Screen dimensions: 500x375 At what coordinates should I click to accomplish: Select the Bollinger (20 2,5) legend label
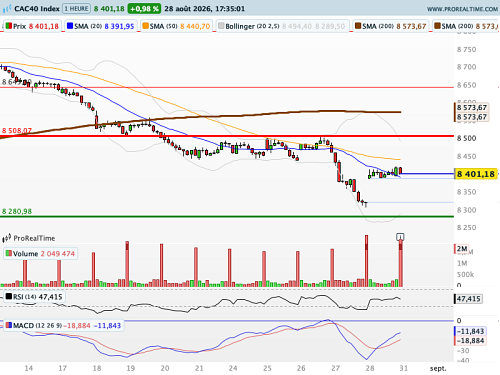252,26
